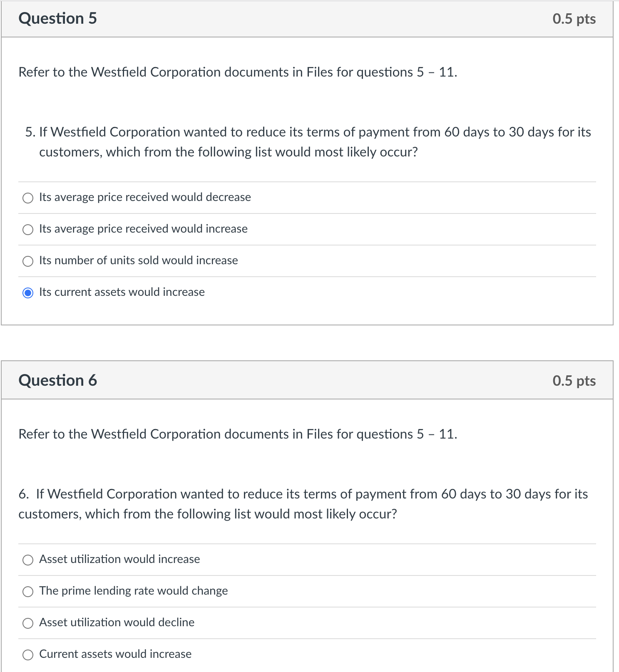Click the 'Question 6' header title
This screenshot has height=672, width=619.
pyautogui.click(x=58, y=381)
